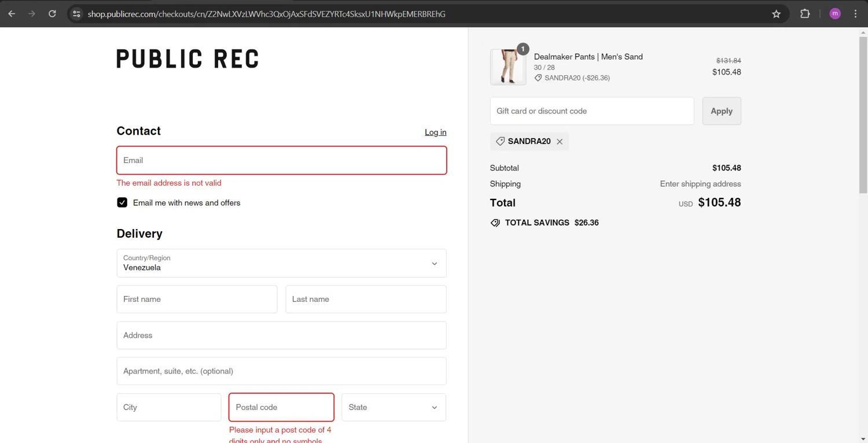Click the 'The email address is not valid' error

coord(169,183)
